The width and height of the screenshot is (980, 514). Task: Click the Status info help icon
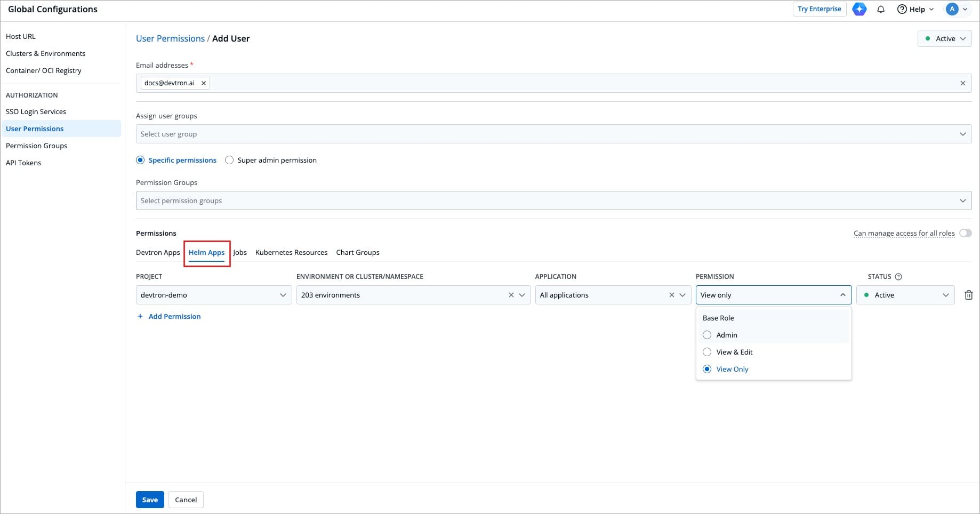[x=898, y=277]
